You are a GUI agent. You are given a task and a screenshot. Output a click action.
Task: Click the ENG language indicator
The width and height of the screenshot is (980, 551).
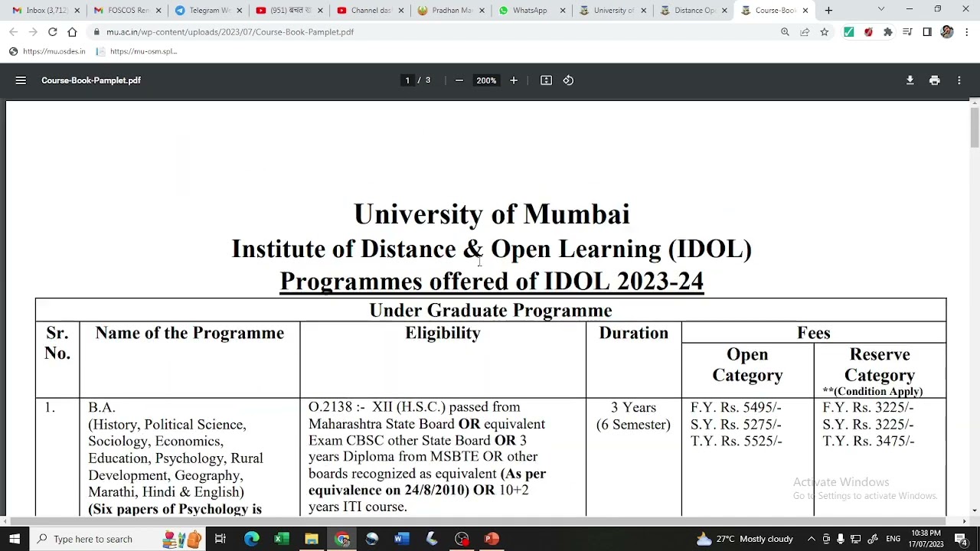(x=893, y=539)
